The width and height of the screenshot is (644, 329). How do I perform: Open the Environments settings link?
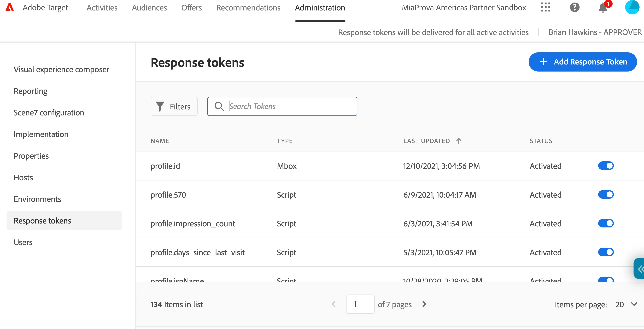coord(38,199)
